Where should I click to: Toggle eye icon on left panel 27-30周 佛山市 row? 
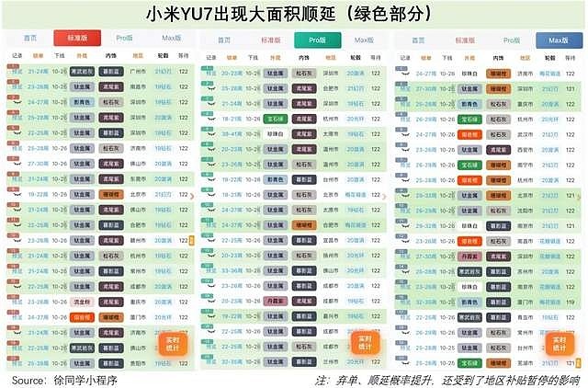(17, 164)
